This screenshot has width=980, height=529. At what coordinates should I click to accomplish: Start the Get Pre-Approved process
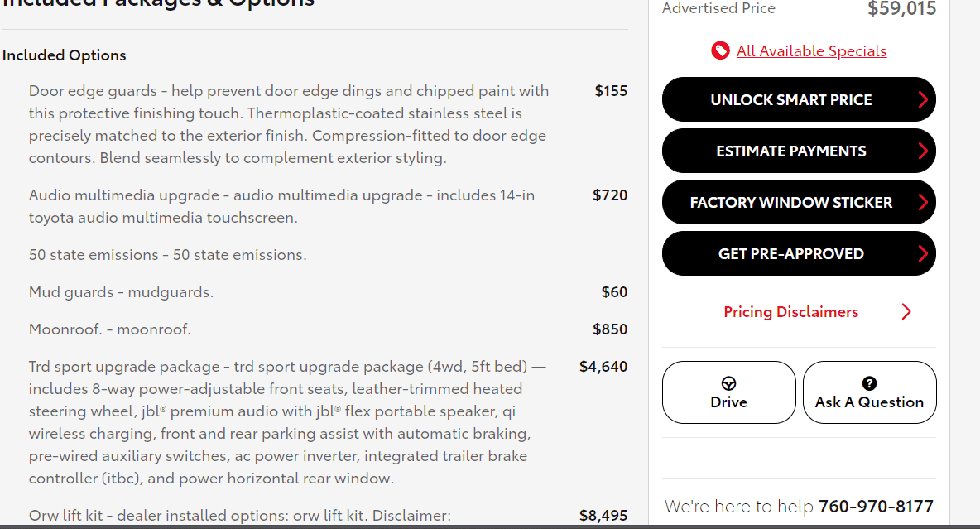pyautogui.click(x=790, y=254)
